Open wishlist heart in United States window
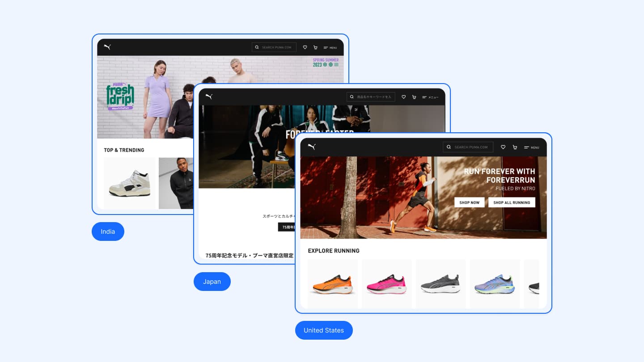 [x=503, y=147]
